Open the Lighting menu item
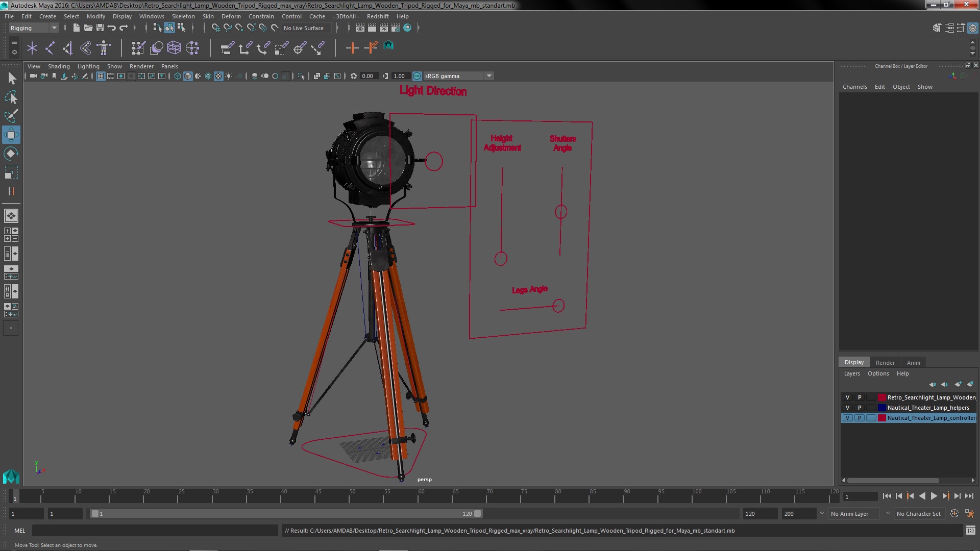Screen dimensions: 980x551 [88, 66]
